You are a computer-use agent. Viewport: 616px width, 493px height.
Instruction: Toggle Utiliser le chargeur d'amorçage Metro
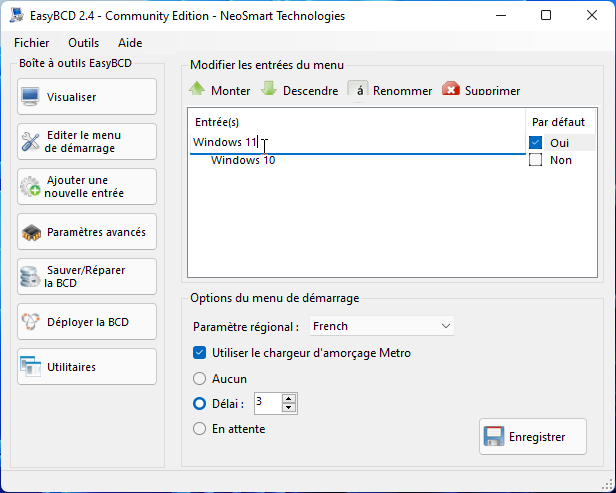(199, 353)
